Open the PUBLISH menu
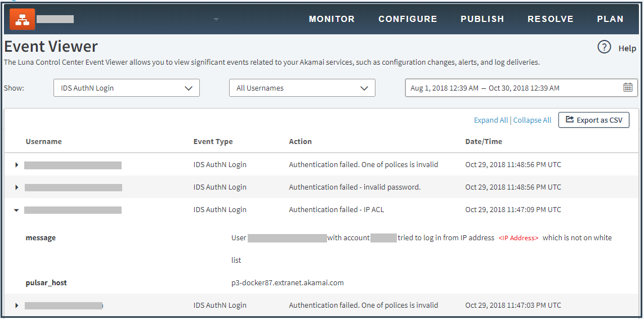 click(x=482, y=19)
